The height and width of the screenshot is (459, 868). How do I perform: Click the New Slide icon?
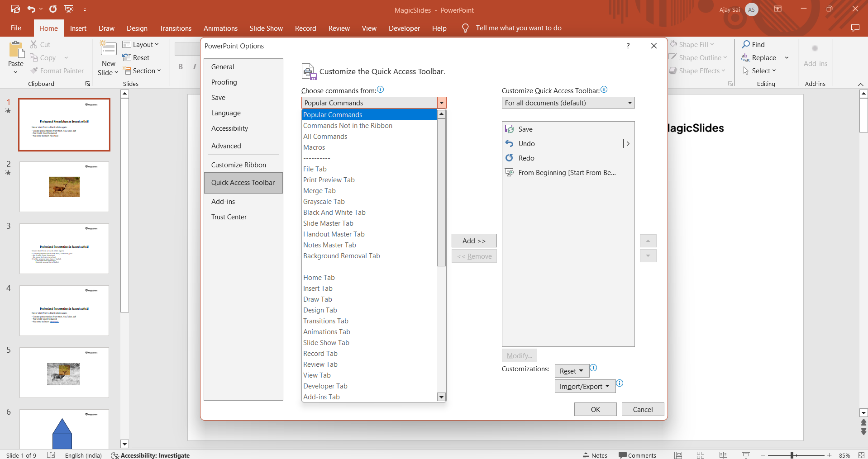tap(109, 49)
